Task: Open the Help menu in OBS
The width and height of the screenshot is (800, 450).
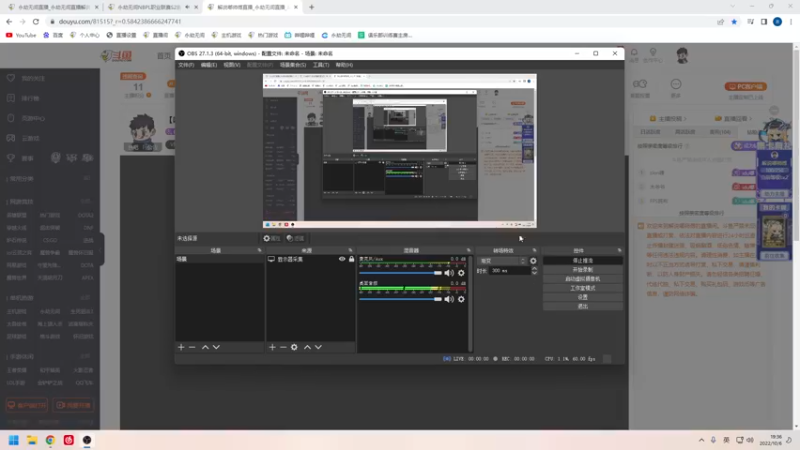Action: [x=344, y=65]
